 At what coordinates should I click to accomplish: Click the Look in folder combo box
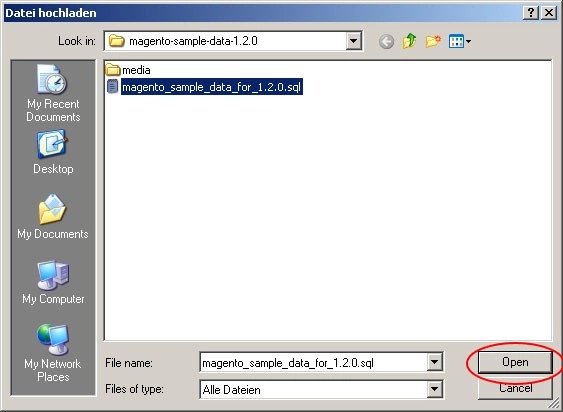coord(233,41)
